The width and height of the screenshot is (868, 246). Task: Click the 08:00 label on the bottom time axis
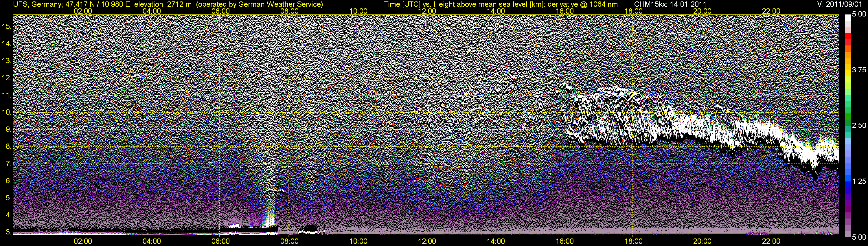click(x=289, y=241)
